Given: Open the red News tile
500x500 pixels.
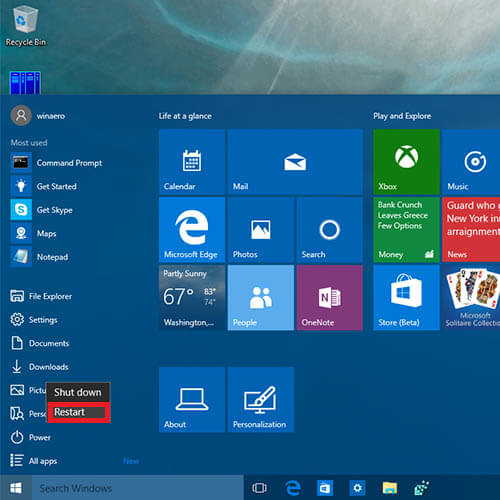Looking at the screenshot, I should (471, 230).
